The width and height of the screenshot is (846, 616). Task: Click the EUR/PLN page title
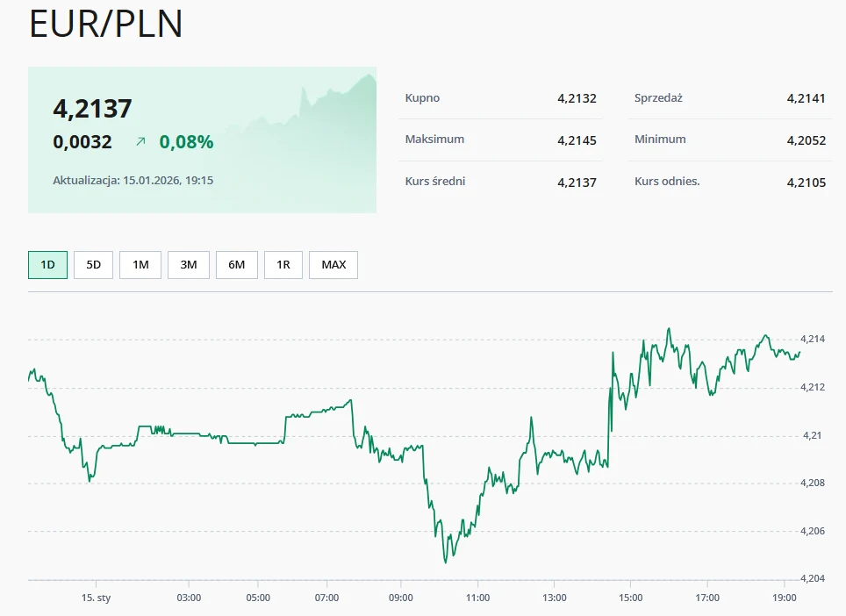point(105,25)
